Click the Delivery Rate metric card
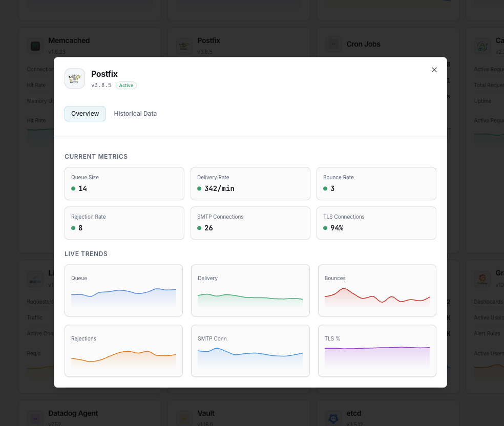The width and height of the screenshot is (504, 426). click(x=250, y=183)
